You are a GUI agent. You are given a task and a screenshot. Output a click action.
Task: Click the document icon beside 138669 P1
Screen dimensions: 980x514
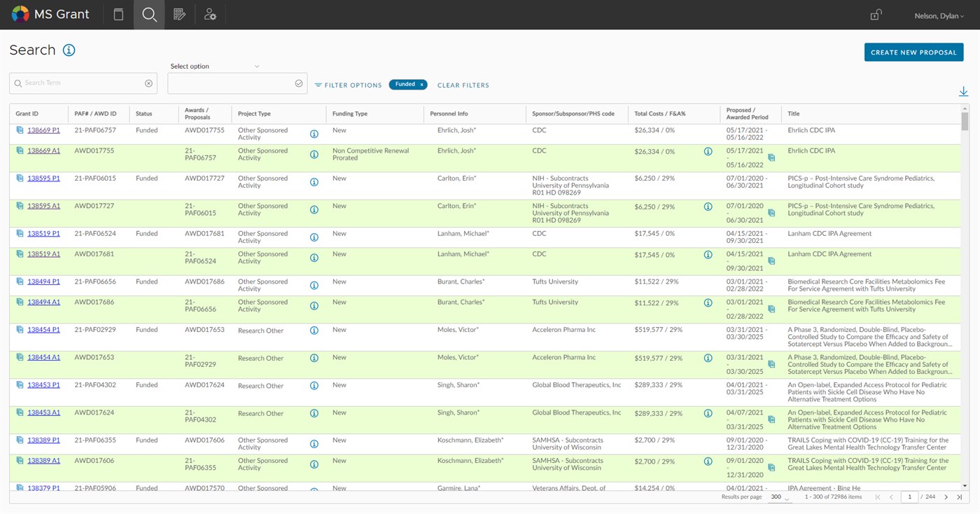point(20,130)
